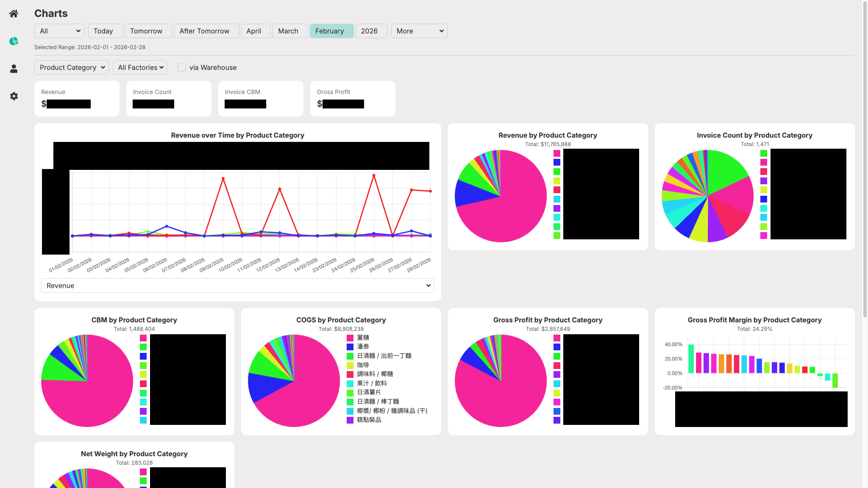The width and height of the screenshot is (868, 488).
Task: Click the blue 潘泰 swatch in COGS legend
Action: (x=350, y=347)
